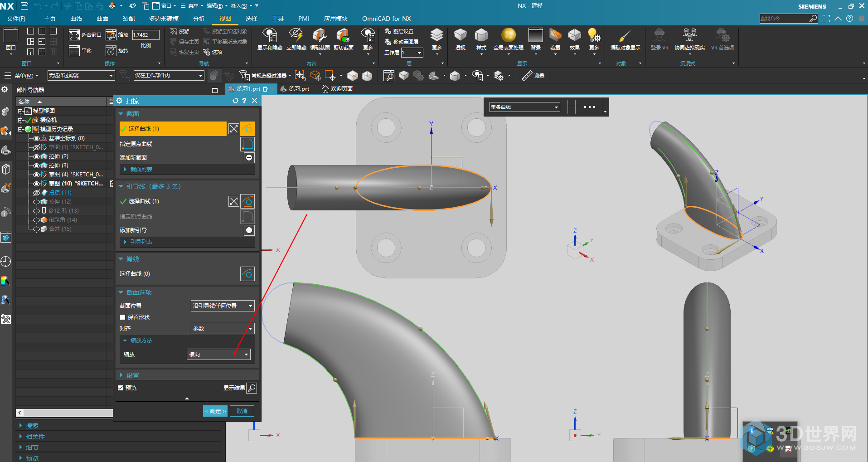Open the Scaling method dropdown
Screen dimensions: 868x462
218,354
